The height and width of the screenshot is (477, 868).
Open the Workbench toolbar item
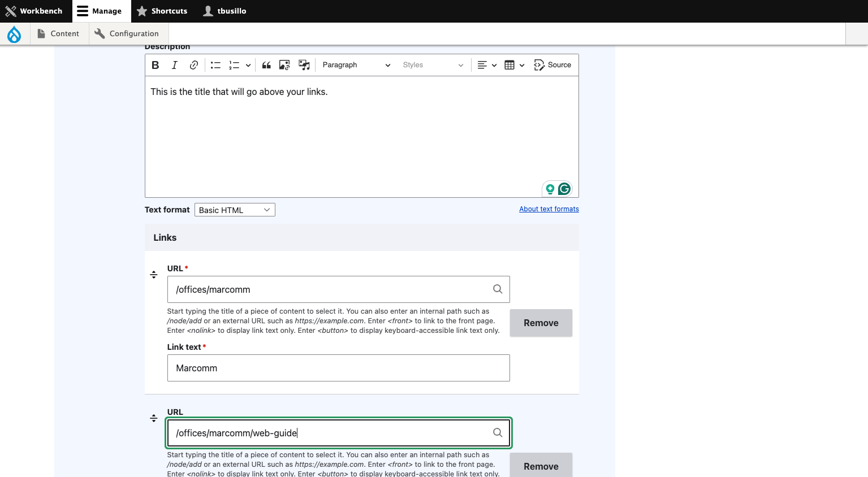[x=35, y=11]
